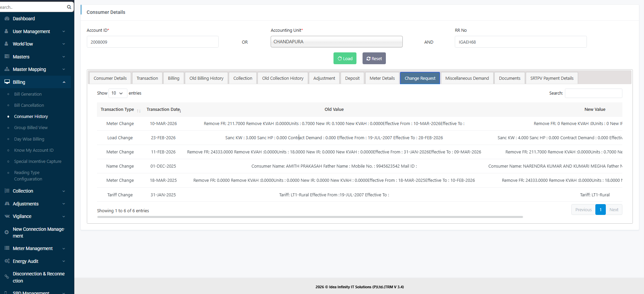
Task: Click the Master Mapping sitemap icon
Action: pyautogui.click(x=7, y=69)
